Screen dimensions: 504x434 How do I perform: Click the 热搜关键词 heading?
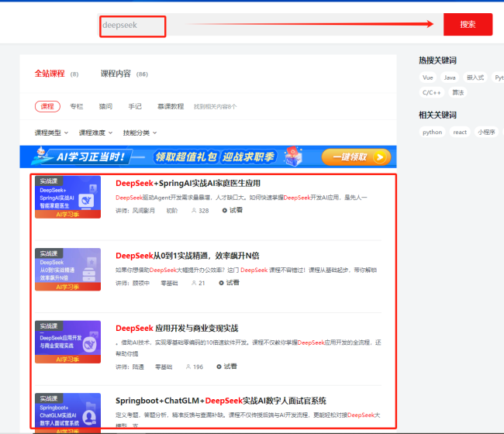pos(437,60)
